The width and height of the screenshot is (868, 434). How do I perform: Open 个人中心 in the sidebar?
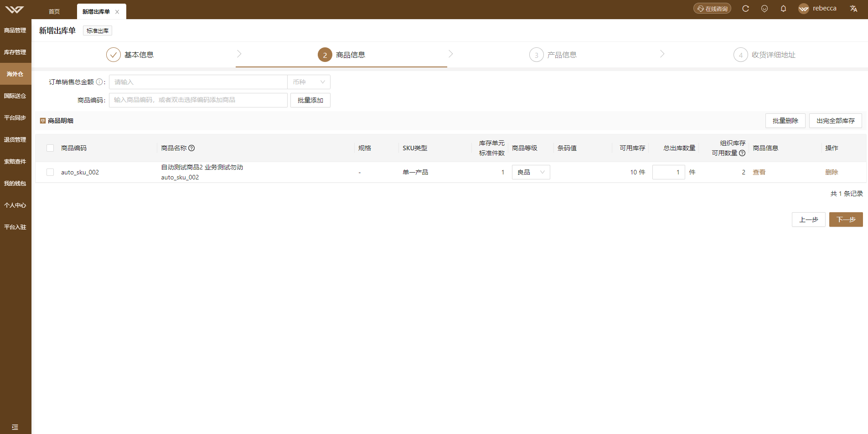(x=15, y=205)
